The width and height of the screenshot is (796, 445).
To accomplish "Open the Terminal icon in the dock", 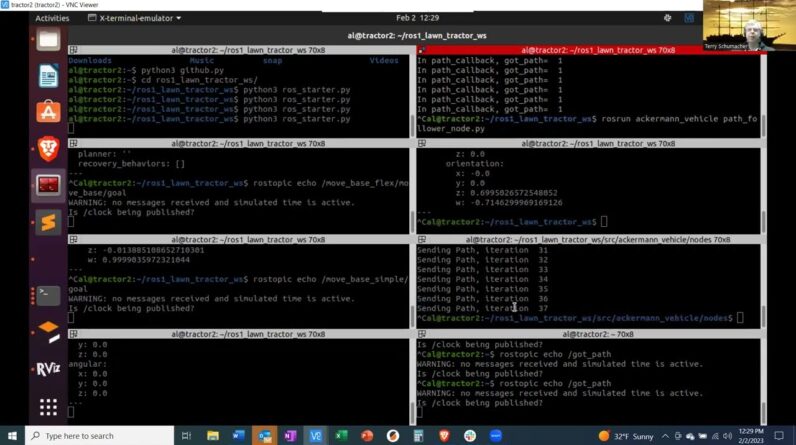I will [x=48, y=296].
